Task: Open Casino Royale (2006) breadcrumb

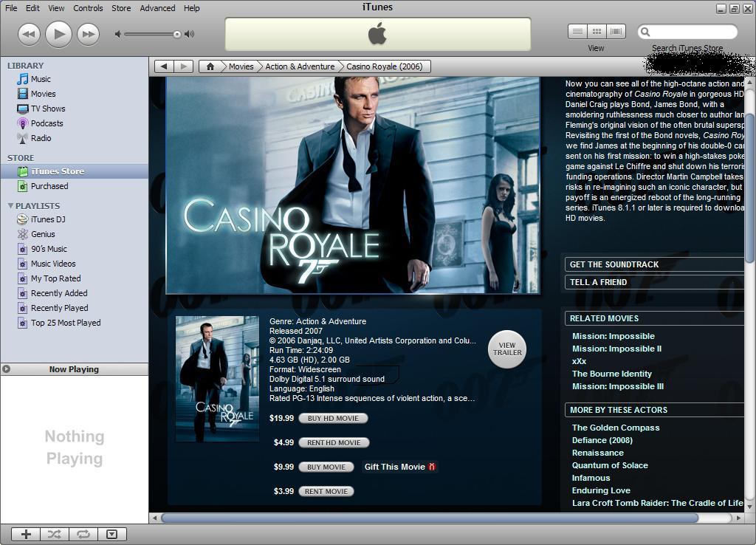Action: click(x=384, y=66)
